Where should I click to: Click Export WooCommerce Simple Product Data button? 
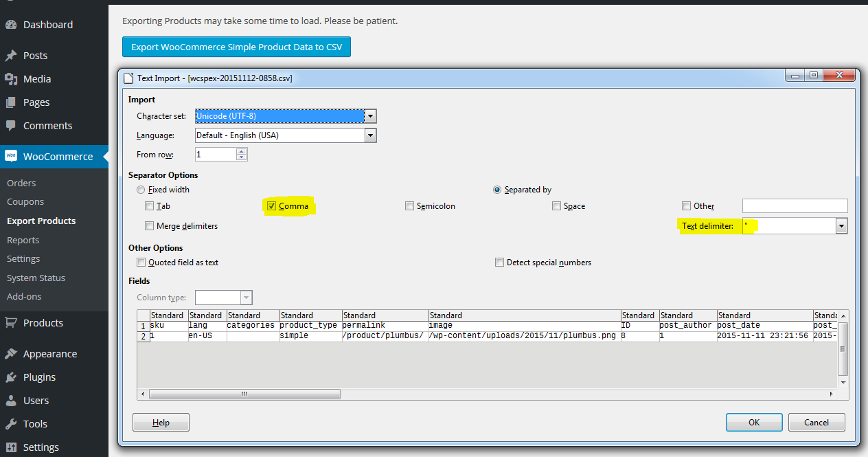click(x=236, y=47)
